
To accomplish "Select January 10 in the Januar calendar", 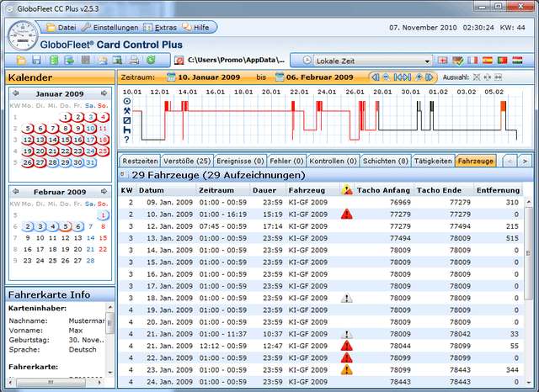I will 90,129.
